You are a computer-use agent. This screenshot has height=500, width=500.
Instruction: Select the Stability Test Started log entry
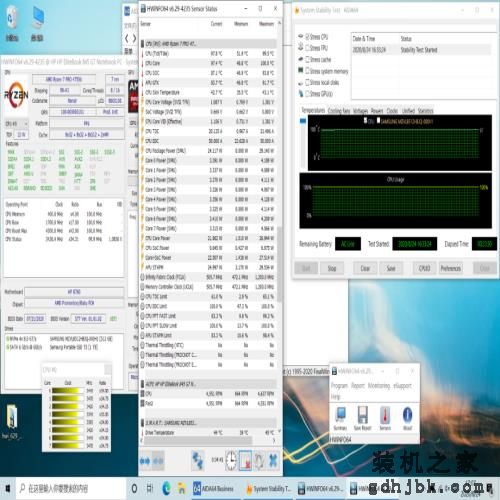[421, 50]
